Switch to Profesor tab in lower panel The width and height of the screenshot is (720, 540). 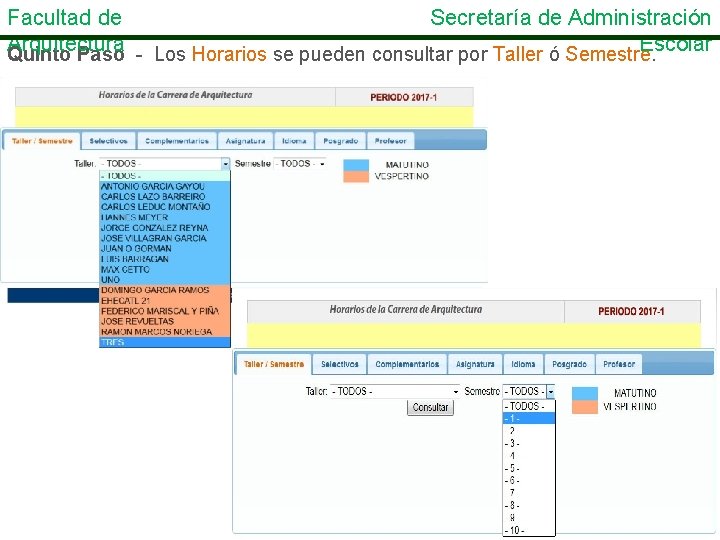(619, 364)
